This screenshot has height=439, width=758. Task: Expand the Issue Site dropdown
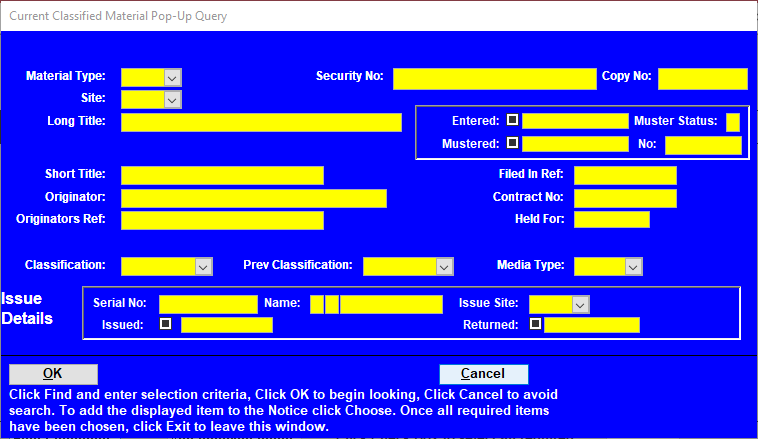[580, 304]
